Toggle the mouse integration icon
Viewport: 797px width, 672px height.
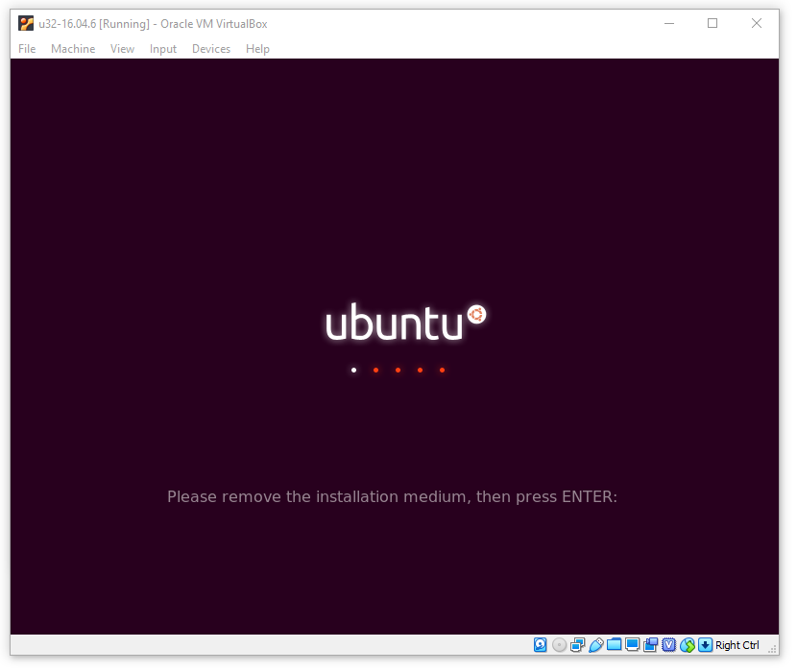coord(687,645)
